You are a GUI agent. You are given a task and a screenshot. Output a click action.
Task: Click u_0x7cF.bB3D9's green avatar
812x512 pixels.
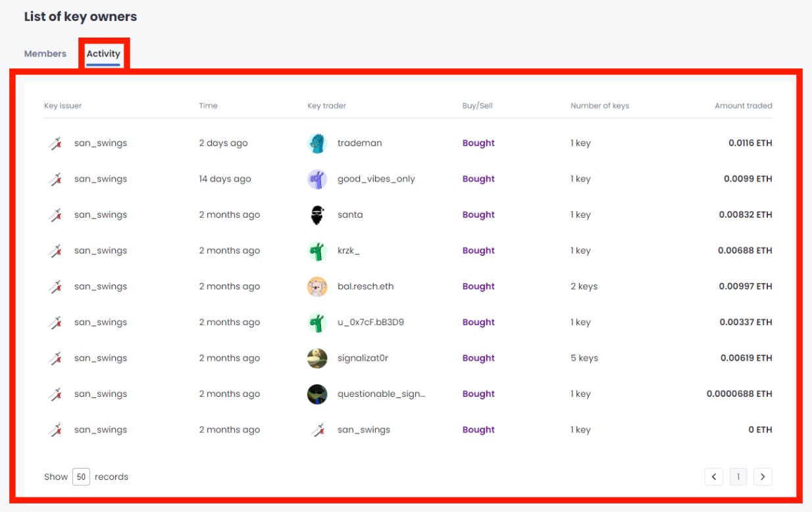(317, 322)
